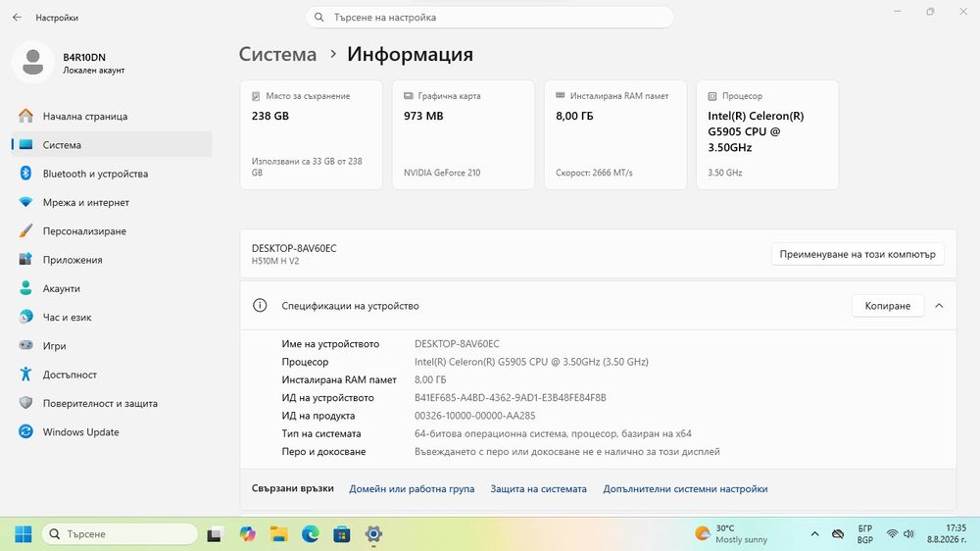Open Защита на системата link
The image size is (980, 551).
[x=538, y=489]
